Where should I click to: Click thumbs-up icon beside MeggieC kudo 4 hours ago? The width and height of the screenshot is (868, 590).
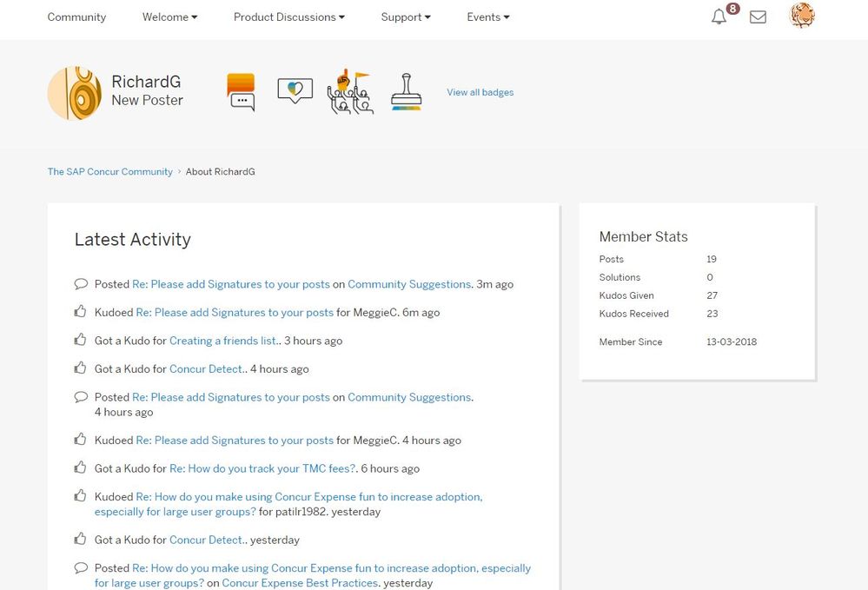[81, 440]
